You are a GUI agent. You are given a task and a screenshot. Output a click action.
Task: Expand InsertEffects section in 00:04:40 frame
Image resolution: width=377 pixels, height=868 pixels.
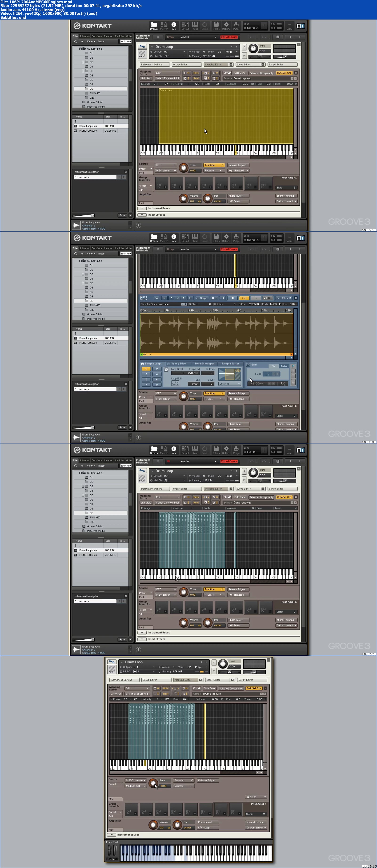(142, 639)
